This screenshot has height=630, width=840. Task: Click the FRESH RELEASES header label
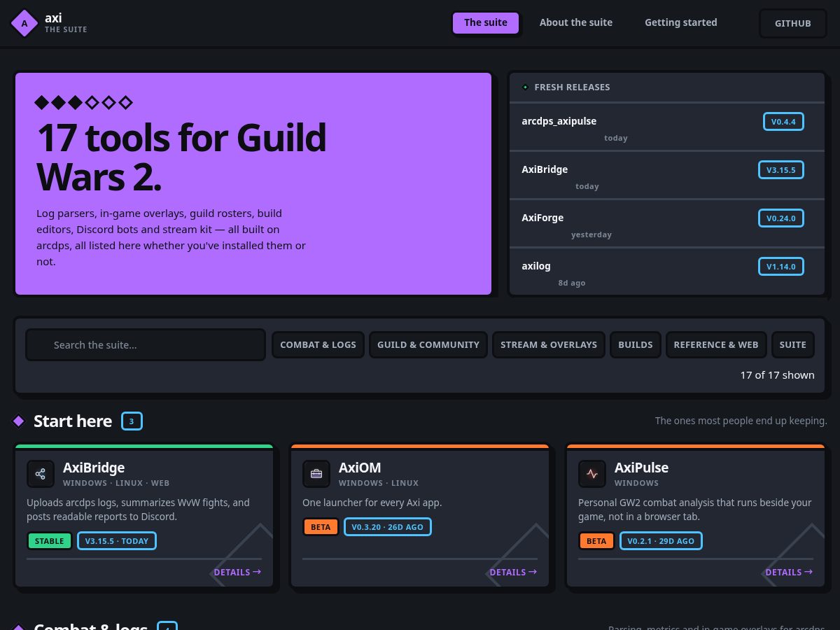(x=572, y=87)
